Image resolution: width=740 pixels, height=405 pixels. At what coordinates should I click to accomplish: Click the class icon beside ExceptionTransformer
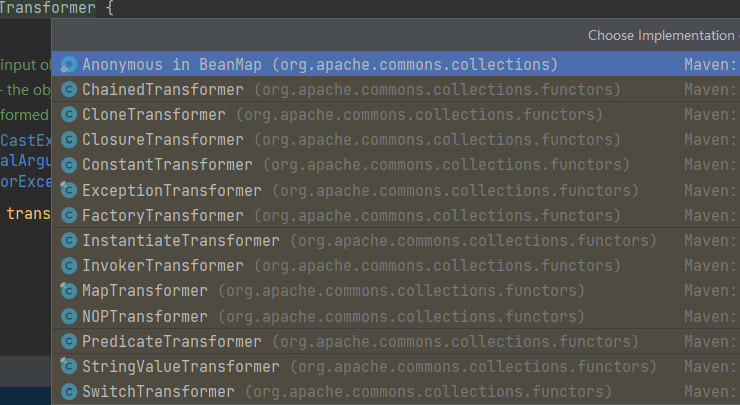pyautogui.click(x=69, y=190)
